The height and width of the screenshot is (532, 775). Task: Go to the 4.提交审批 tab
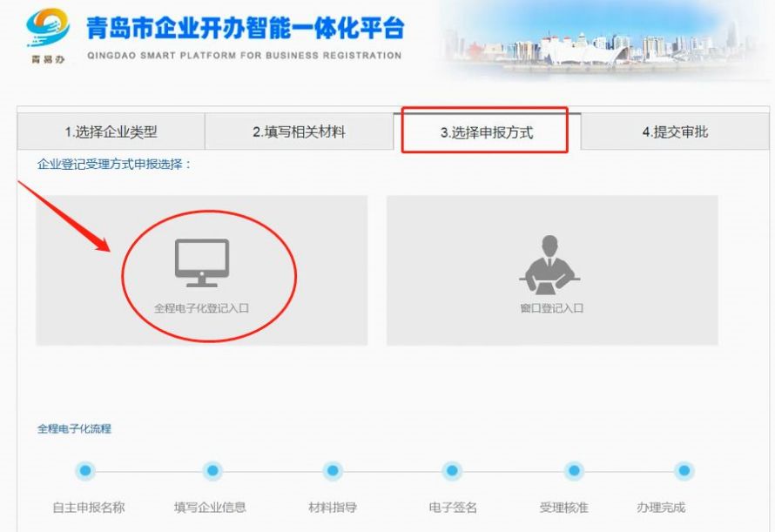(x=675, y=132)
